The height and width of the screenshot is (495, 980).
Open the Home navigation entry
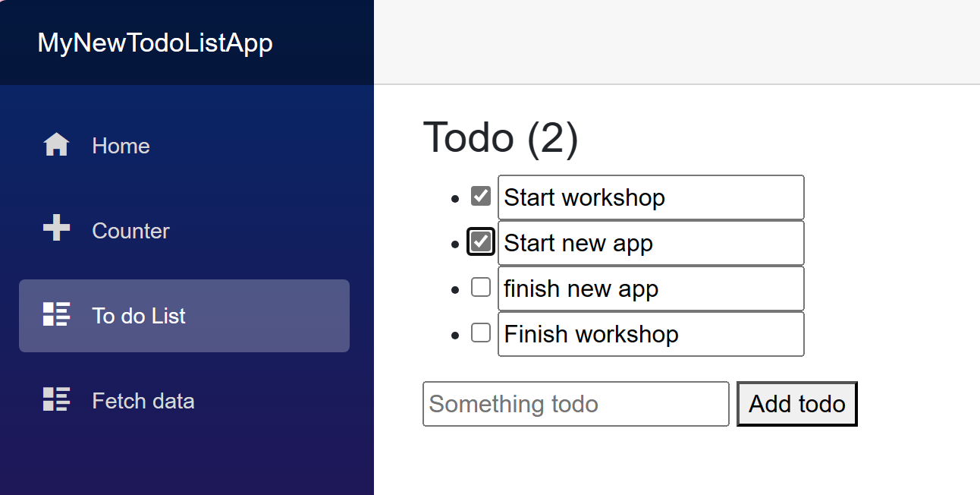coord(121,146)
